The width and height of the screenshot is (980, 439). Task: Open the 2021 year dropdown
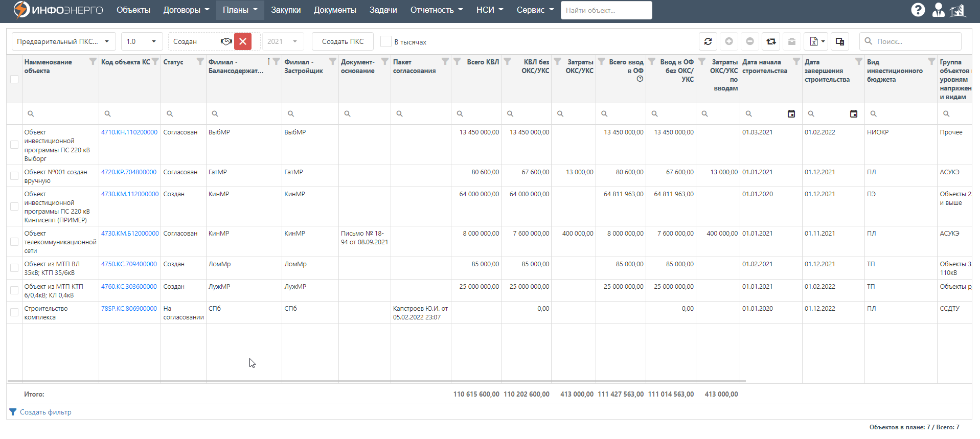coord(283,41)
